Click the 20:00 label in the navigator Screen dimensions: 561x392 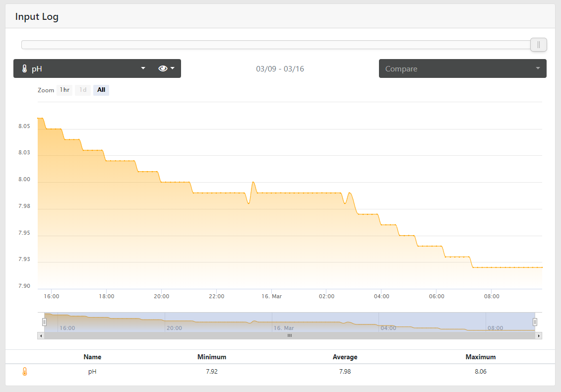[x=174, y=328]
